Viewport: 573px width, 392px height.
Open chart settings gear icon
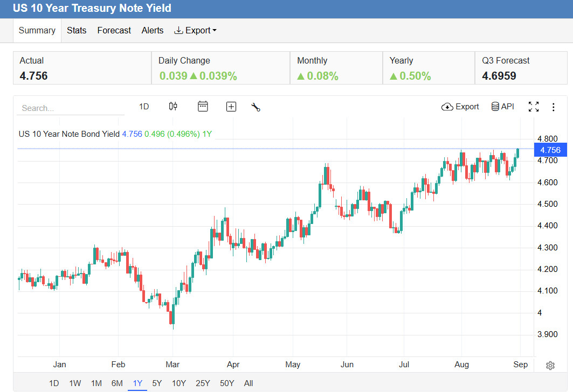tap(550, 366)
